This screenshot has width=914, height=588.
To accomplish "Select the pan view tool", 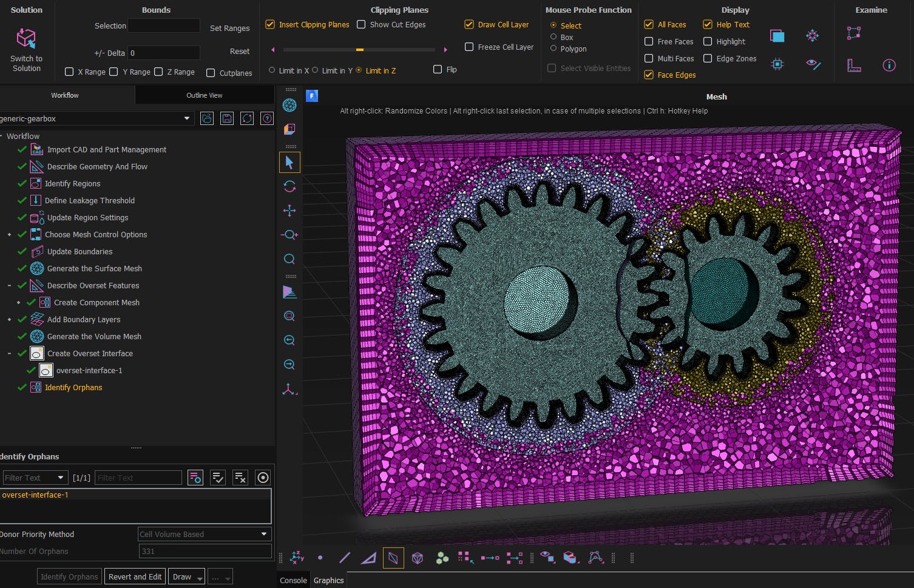I will point(289,211).
